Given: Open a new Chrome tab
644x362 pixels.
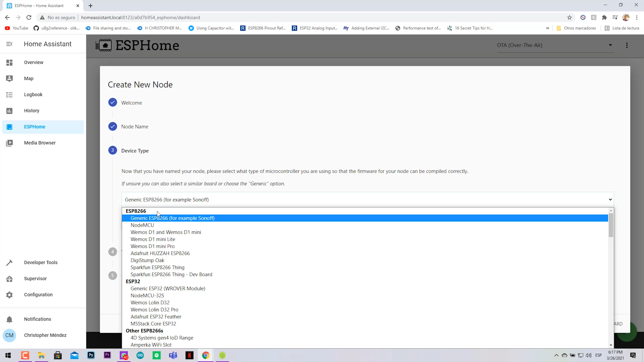Looking at the screenshot, I should 91,6.
